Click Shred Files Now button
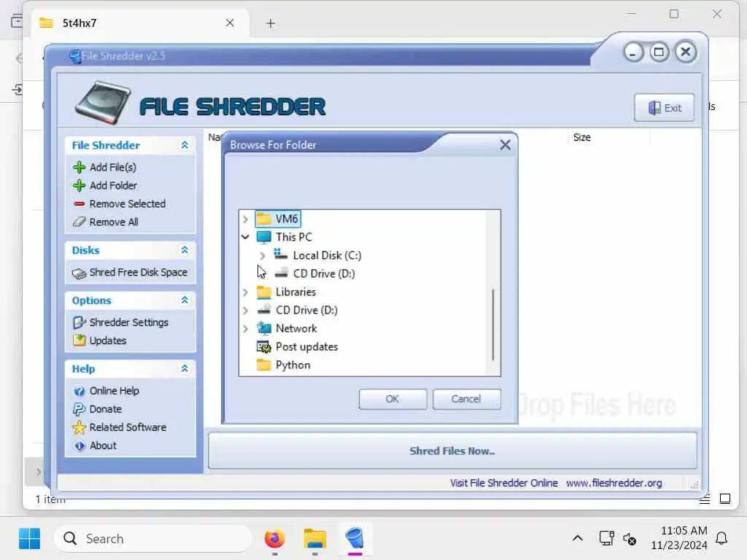Viewport: 747px width, 560px height. click(452, 451)
